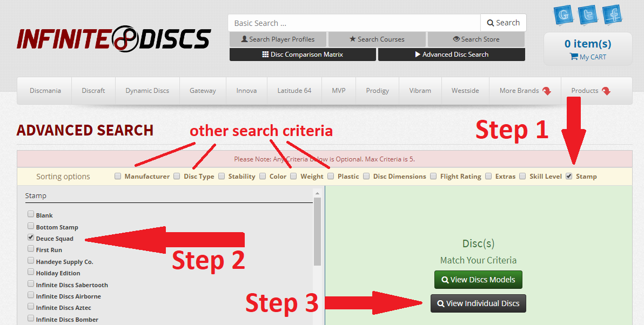644x325 pixels.
Task: Go to the Discmania brand tab
Action: 45,91
